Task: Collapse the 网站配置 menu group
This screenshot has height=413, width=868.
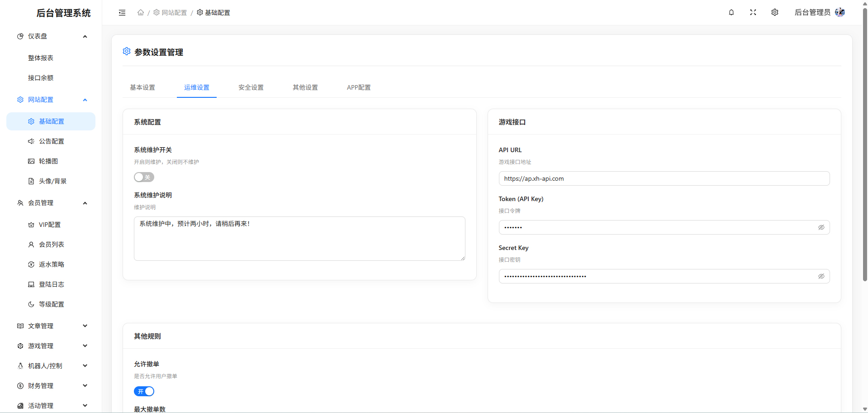Action: [x=85, y=100]
